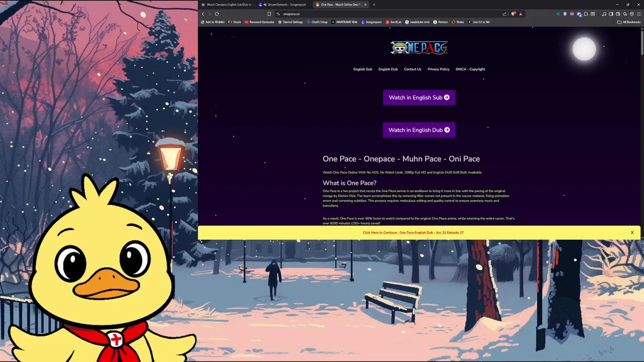Open Live EU vs NA bookmark
Screen dimensions: 644x362
point(479,22)
